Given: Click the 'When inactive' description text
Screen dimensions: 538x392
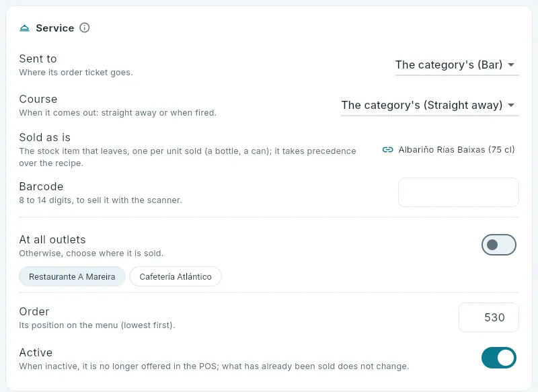Looking at the screenshot, I should tap(214, 366).
